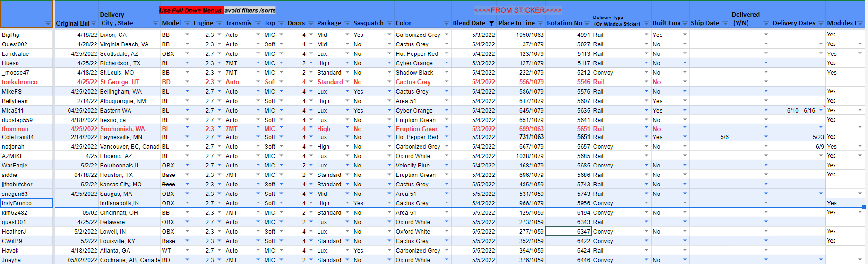Expand Package dropdown in Bellybean row
This screenshot has width=868, height=264.
coord(347,101)
